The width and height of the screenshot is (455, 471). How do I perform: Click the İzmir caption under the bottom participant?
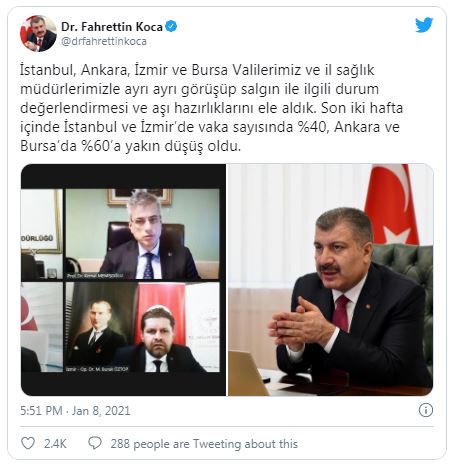click(x=97, y=369)
